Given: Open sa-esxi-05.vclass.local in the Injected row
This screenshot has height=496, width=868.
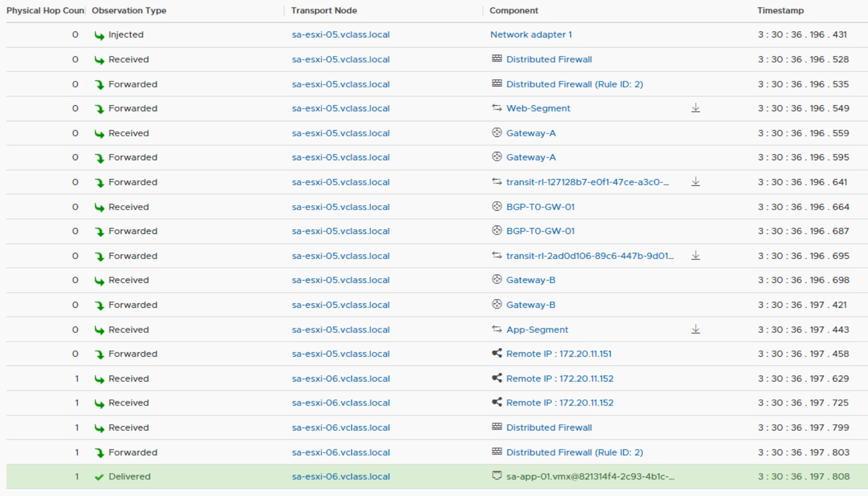Looking at the screenshot, I should coord(341,34).
